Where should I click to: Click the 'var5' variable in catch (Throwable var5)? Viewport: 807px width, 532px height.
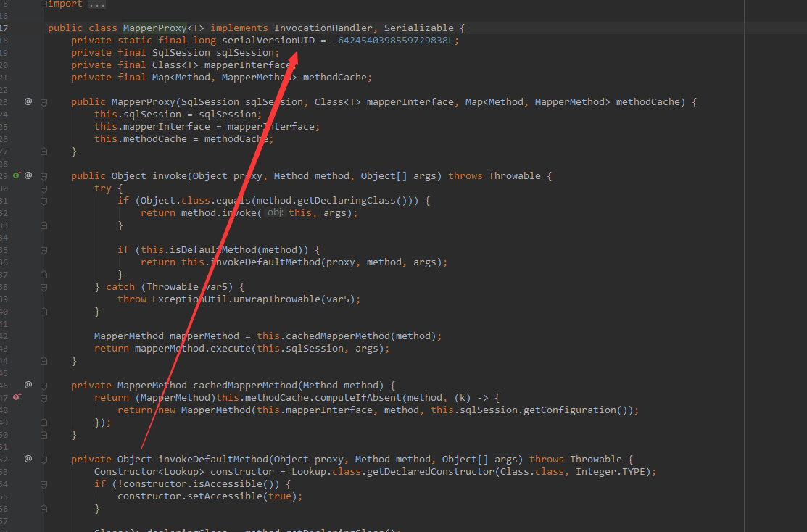pyautogui.click(x=215, y=286)
